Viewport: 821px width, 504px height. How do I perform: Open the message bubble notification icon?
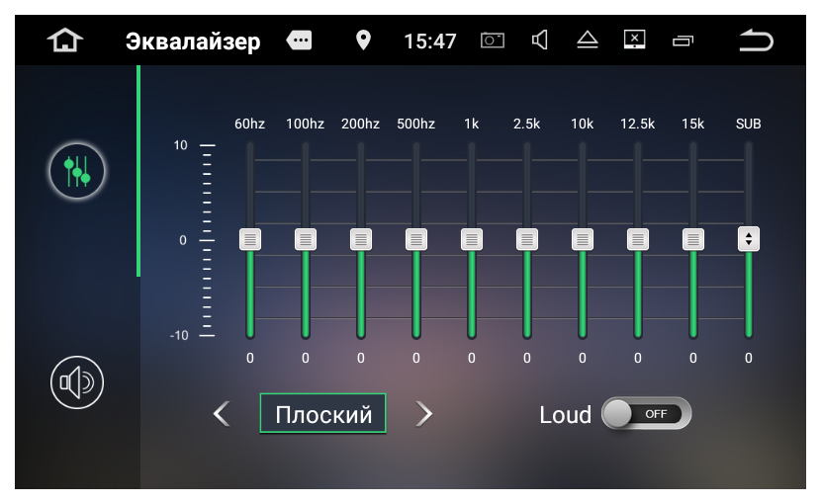click(x=299, y=41)
